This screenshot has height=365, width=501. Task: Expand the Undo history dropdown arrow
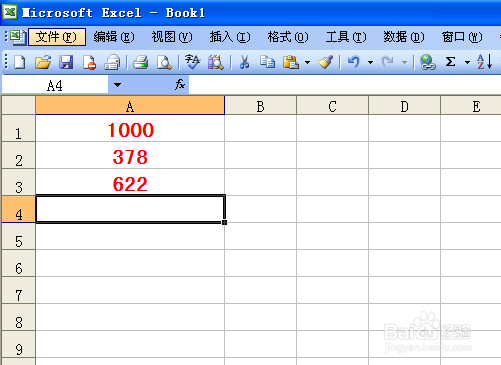coord(370,62)
